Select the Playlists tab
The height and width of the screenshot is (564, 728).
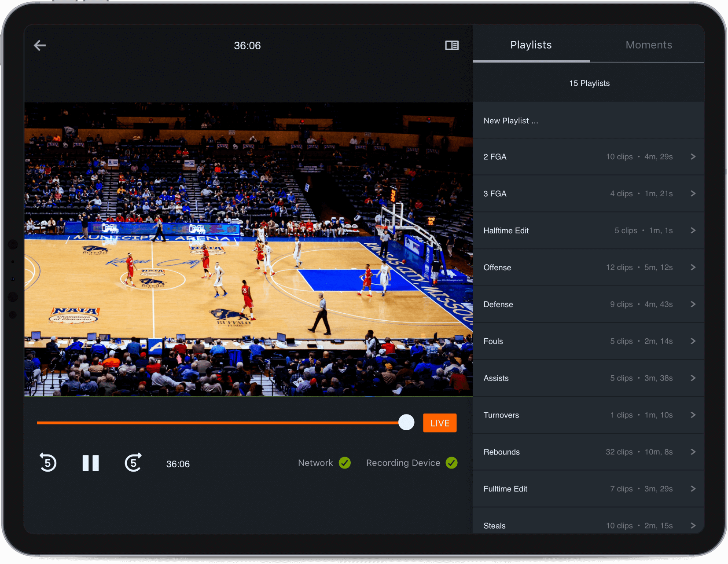point(531,44)
